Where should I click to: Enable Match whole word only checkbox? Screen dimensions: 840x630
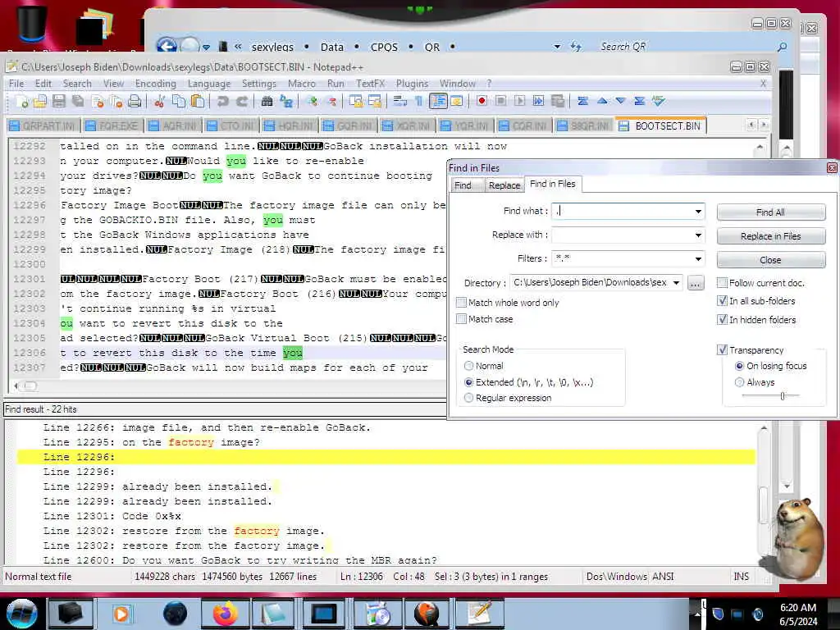click(x=461, y=303)
